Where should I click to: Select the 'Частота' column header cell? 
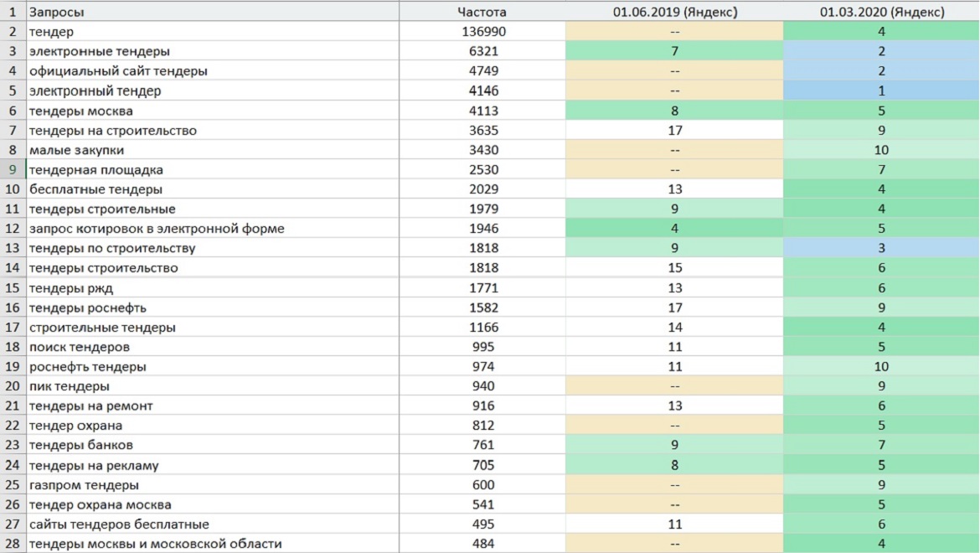[x=482, y=11]
